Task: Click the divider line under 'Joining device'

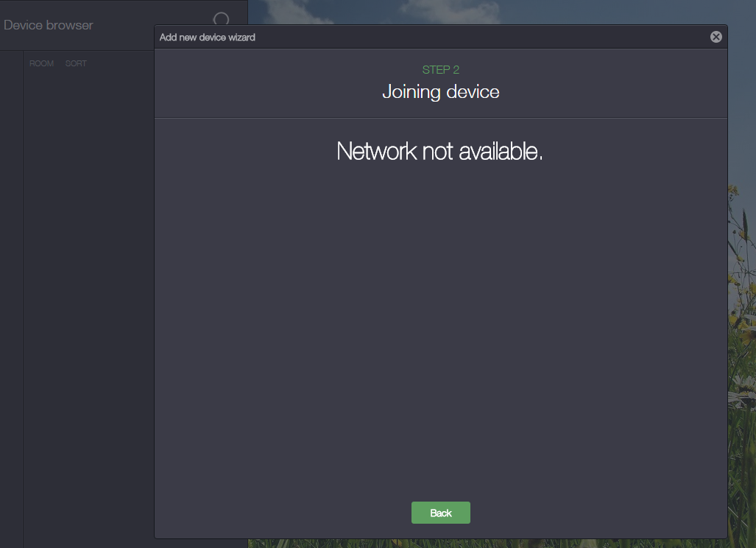Action: [x=440, y=118]
